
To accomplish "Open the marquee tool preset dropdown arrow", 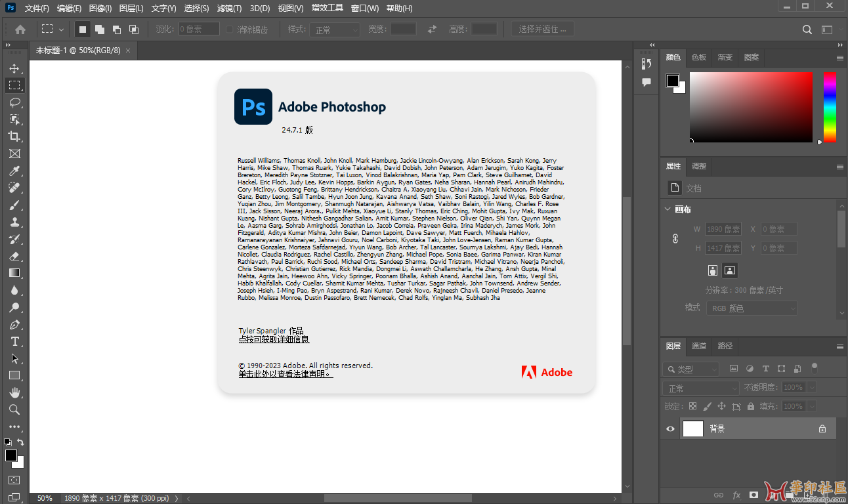I will [61, 30].
